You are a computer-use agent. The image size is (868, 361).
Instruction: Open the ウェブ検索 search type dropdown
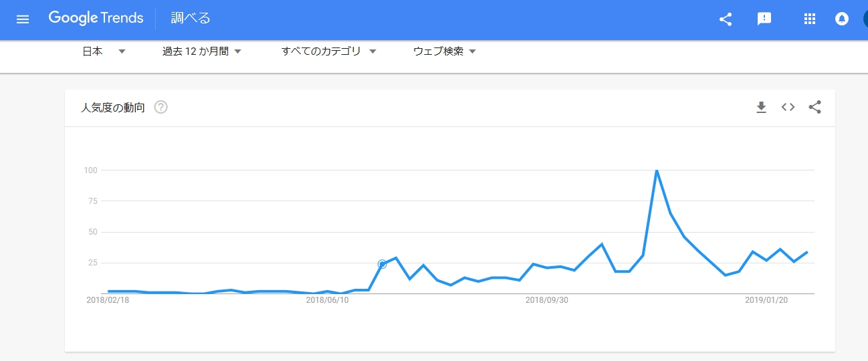[x=445, y=51]
